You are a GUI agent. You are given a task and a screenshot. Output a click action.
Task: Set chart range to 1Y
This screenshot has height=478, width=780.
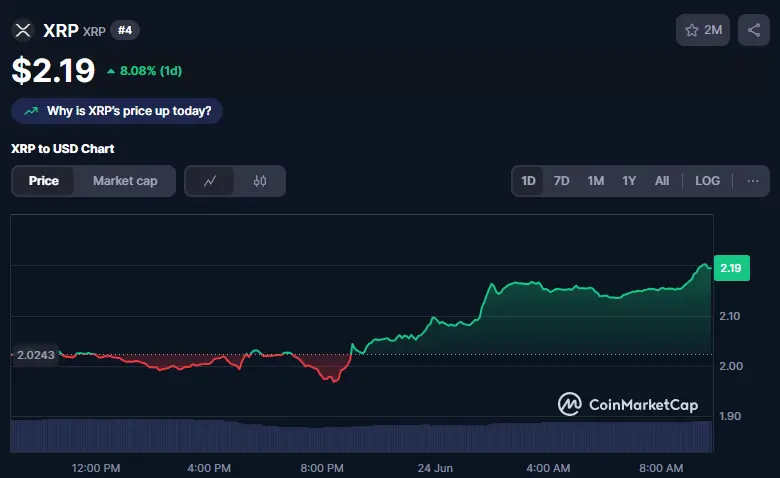tap(629, 181)
